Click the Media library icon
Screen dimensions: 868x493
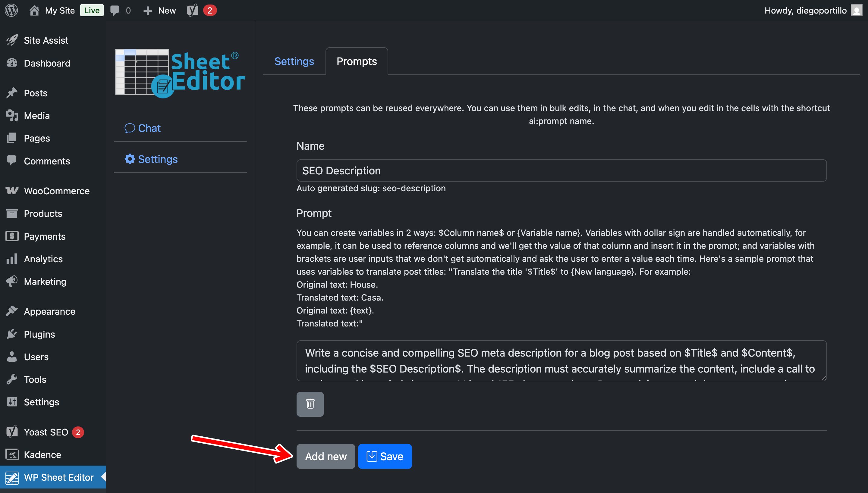tap(12, 115)
